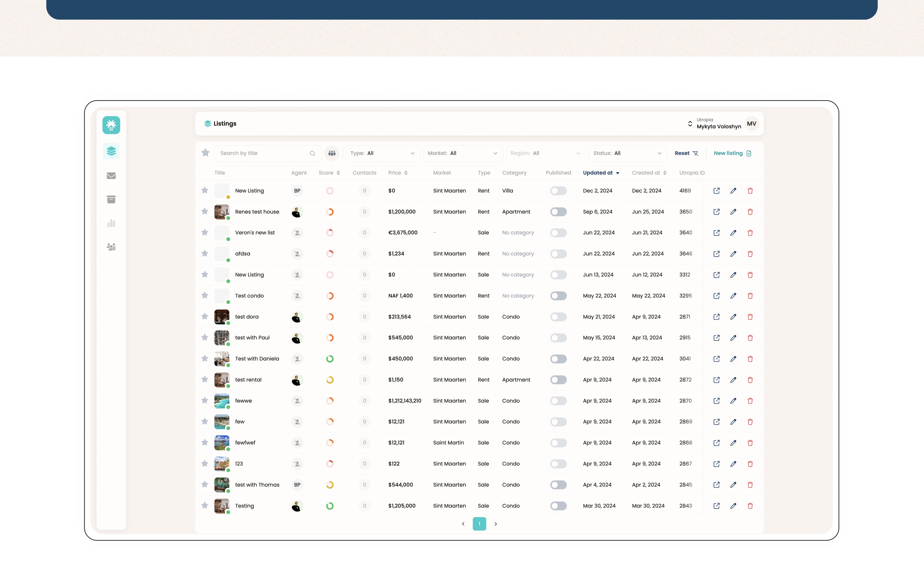Open the mail envelope icon in sidebar

(x=111, y=175)
